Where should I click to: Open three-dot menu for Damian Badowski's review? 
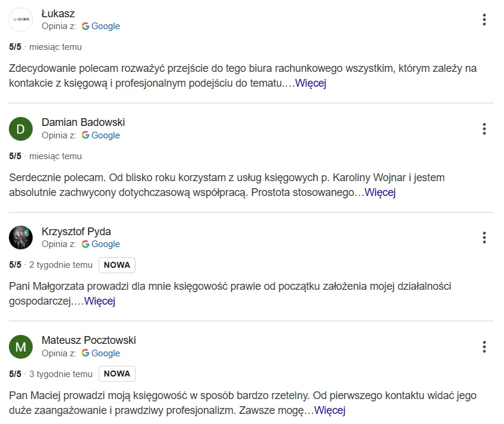[484, 129]
